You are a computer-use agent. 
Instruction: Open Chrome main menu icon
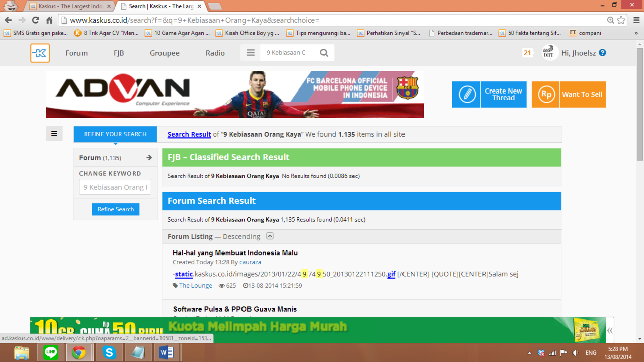(x=636, y=20)
